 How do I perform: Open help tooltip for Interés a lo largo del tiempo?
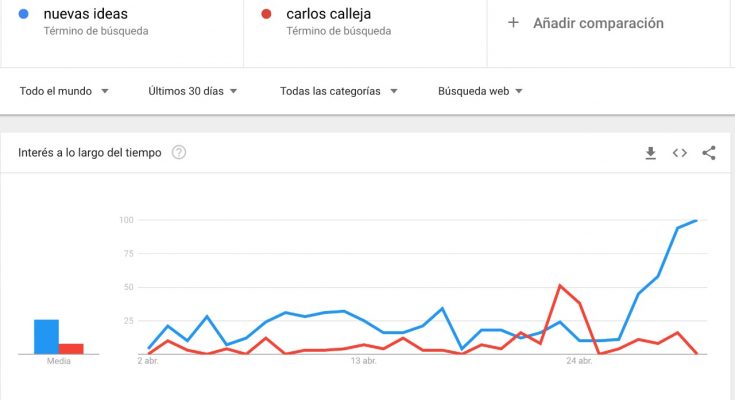click(x=179, y=152)
